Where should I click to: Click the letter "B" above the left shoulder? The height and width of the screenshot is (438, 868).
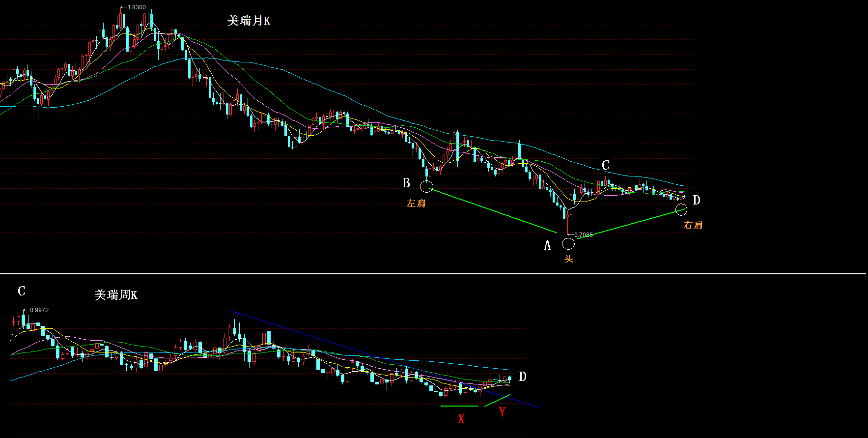tap(406, 183)
